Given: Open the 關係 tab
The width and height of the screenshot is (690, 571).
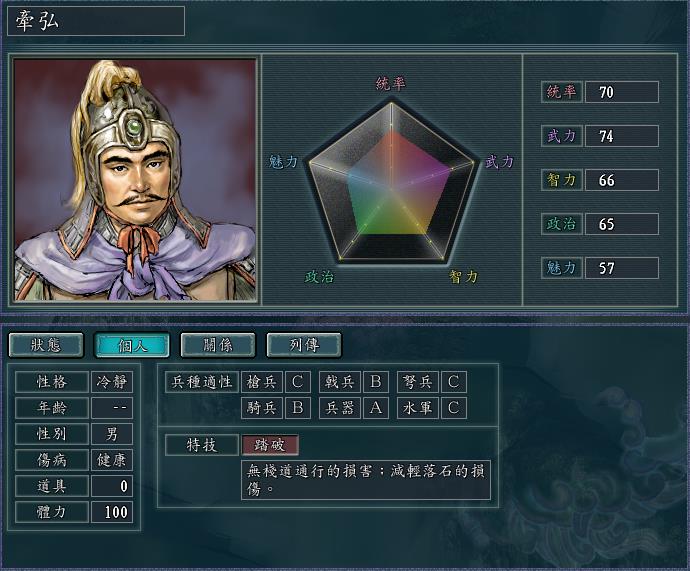Looking at the screenshot, I should (x=218, y=344).
